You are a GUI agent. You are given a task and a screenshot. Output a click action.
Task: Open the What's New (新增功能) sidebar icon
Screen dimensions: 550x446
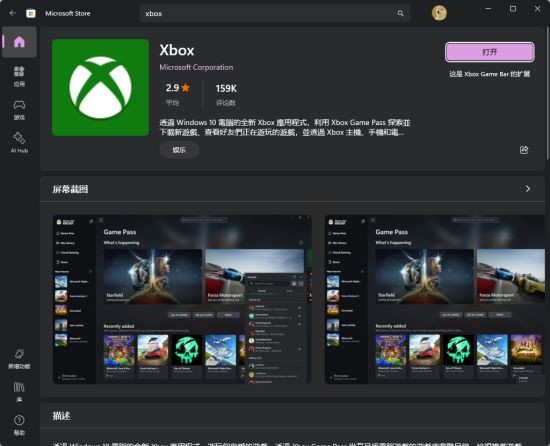click(19, 359)
